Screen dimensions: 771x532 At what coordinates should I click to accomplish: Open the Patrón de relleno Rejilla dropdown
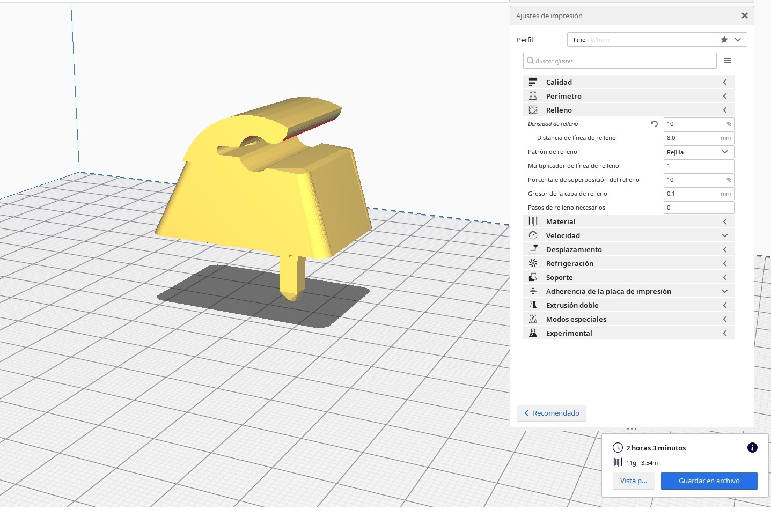698,152
